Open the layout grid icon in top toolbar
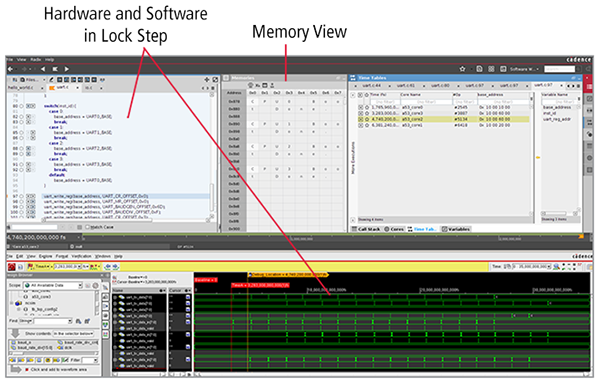 point(491,69)
